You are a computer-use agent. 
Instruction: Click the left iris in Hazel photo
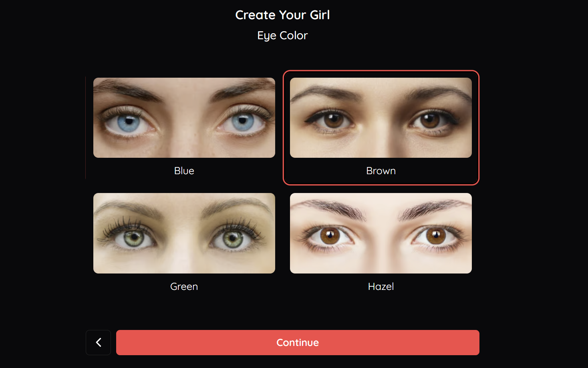(x=330, y=235)
